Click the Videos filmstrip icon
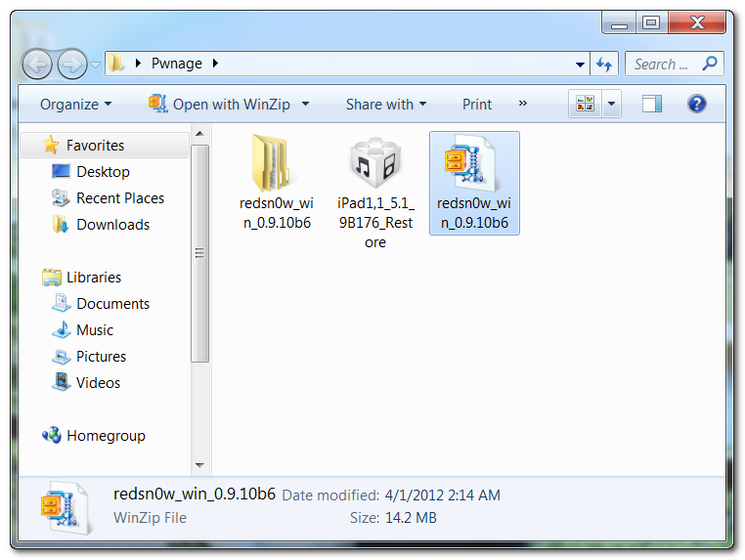 (x=62, y=382)
